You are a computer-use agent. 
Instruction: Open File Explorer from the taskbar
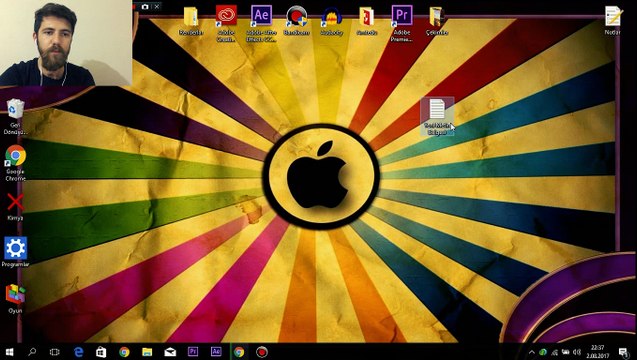147,352
